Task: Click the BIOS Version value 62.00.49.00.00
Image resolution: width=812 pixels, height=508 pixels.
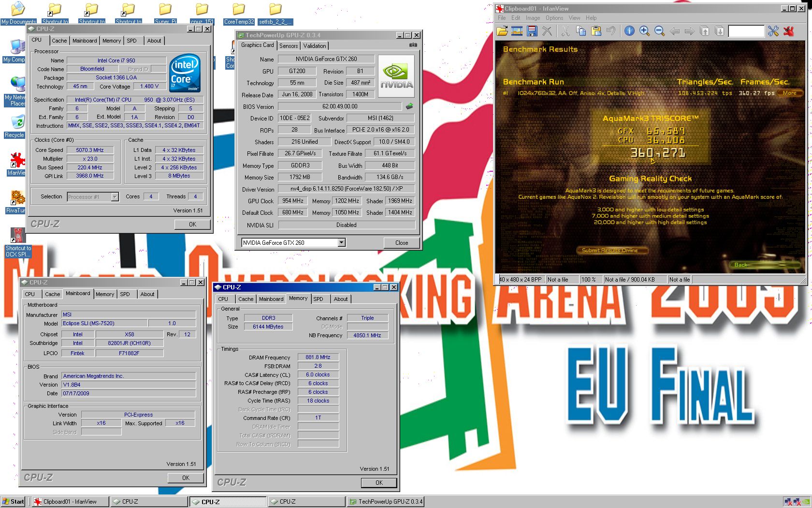Action: pyautogui.click(x=340, y=106)
